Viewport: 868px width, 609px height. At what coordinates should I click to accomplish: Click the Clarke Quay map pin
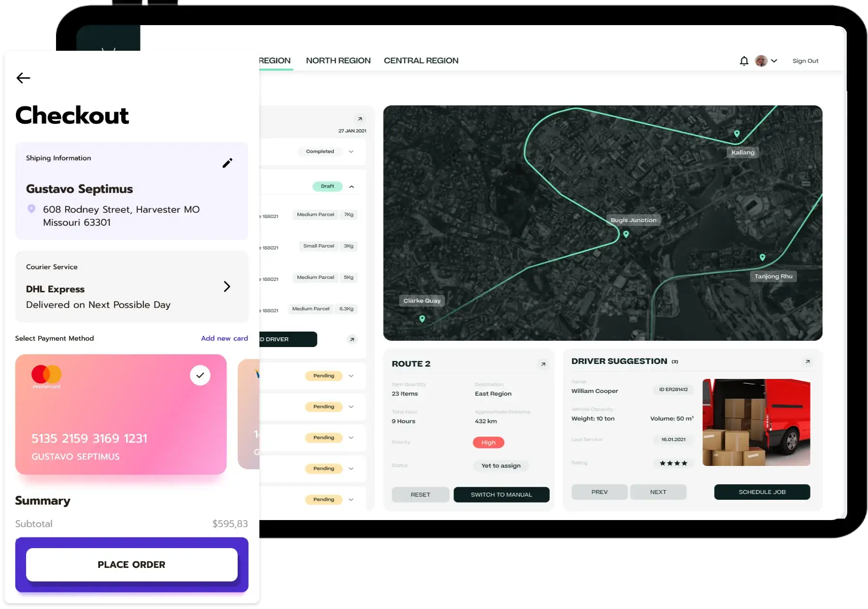[x=422, y=319]
